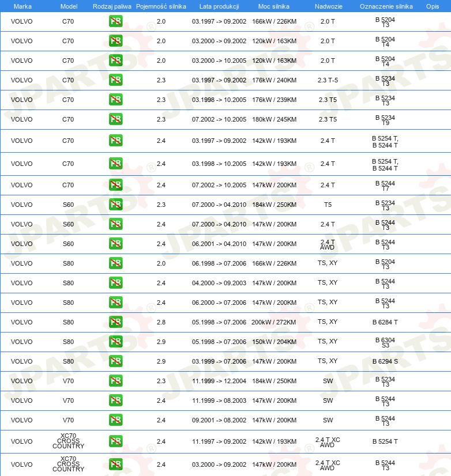
Task: Click petrol fuel icon in C70 166kW/226KM row
Action: (x=115, y=21)
